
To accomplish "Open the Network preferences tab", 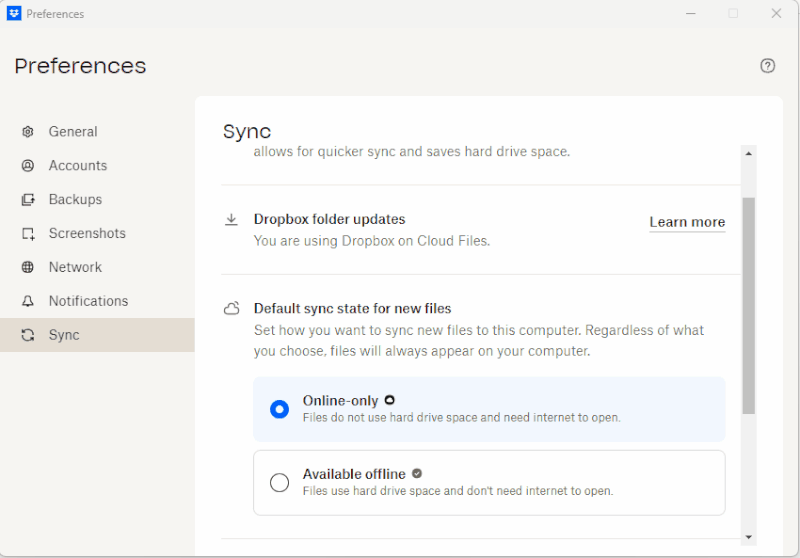I will [x=75, y=268].
